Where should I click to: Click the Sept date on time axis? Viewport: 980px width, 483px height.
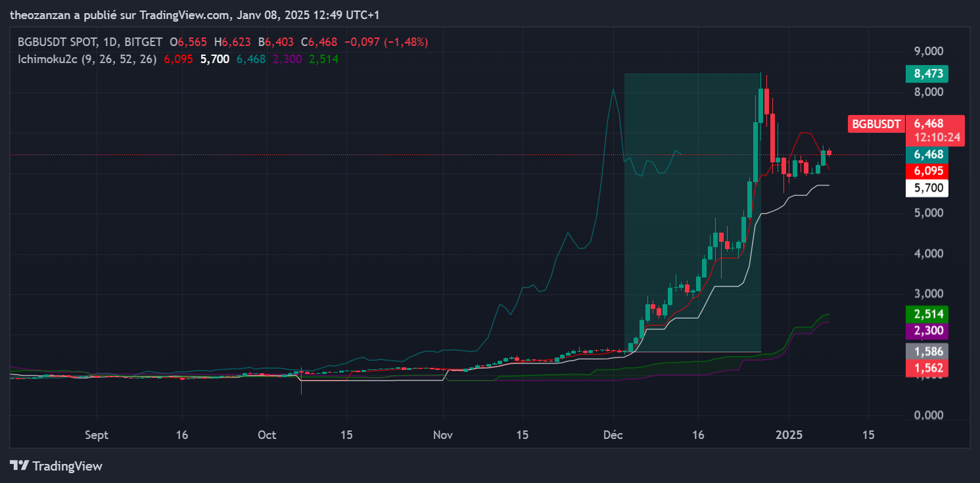click(97, 435)
